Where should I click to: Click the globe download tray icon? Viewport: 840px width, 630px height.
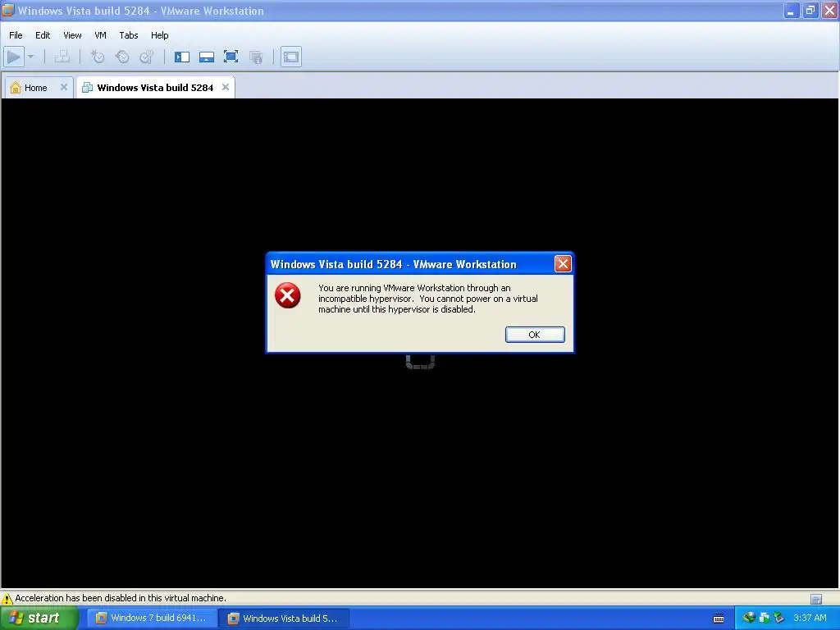[x=748, y=618]
